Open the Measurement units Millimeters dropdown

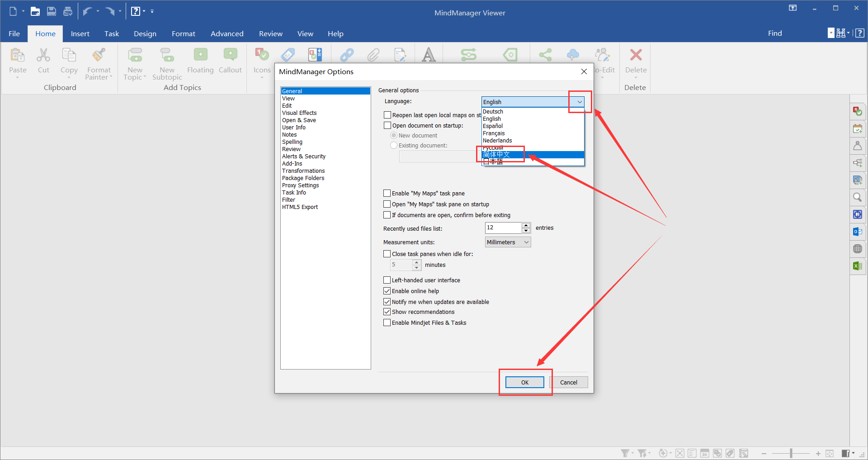(508, 242)
